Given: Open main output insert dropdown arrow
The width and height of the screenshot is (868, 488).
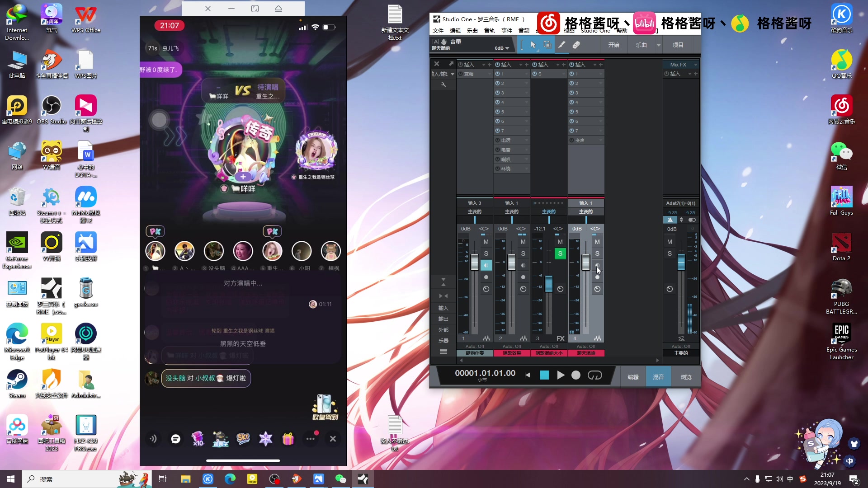Looking at the screenshot, I should click(x=689, y=74).
